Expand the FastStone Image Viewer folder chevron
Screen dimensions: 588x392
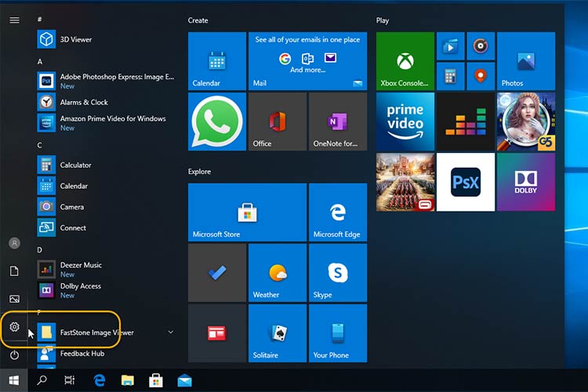point(171,332)
